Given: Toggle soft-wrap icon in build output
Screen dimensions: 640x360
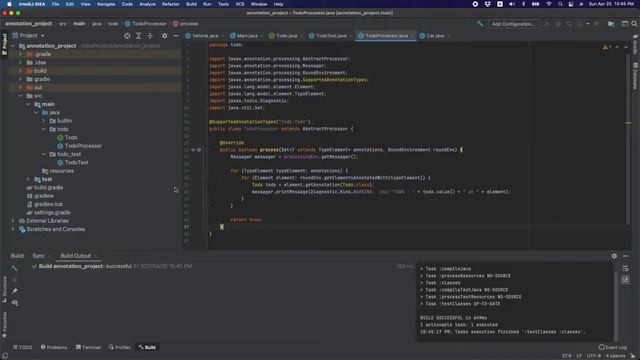Looking at the screenshot, I should coord(625,268).
